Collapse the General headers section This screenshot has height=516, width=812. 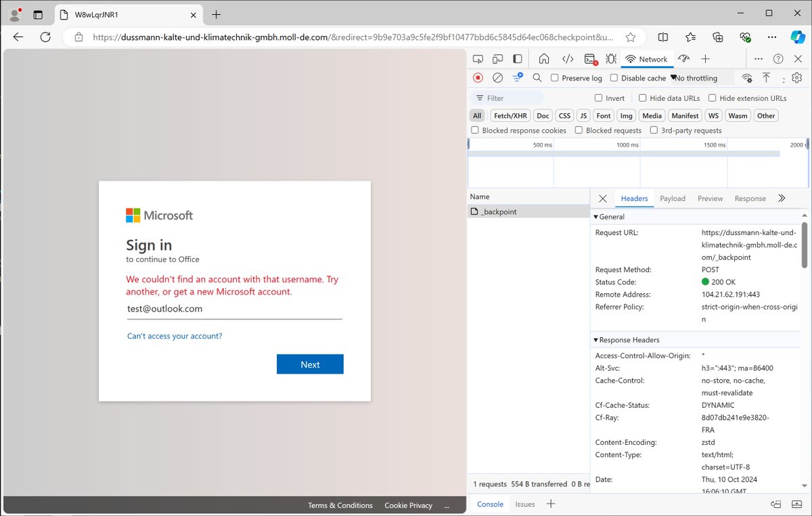[x=596, y=217]
